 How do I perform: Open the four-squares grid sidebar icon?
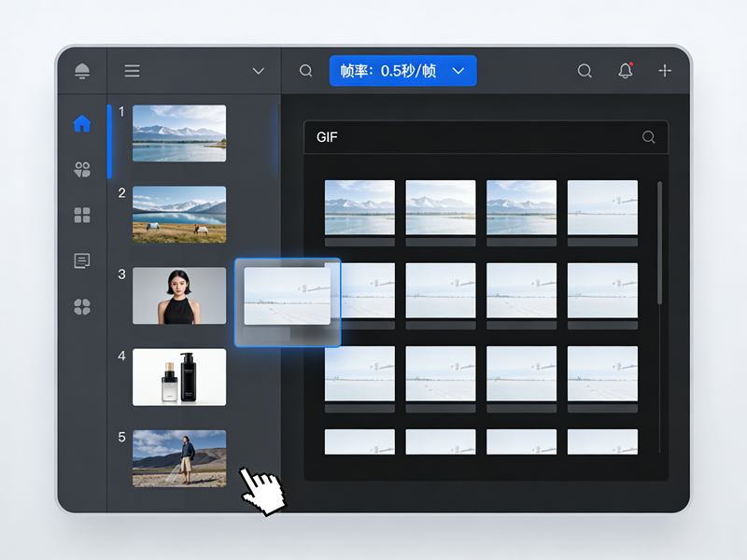pyautogui.click(x=82, y=216)
